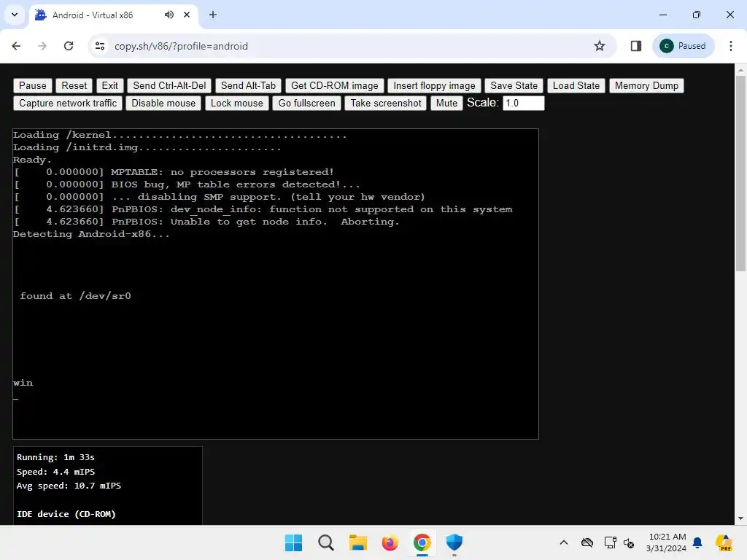This screenshot has width=747, height=560.
Task: Click the Lock mouse button
Action: [x=237, y=104]
